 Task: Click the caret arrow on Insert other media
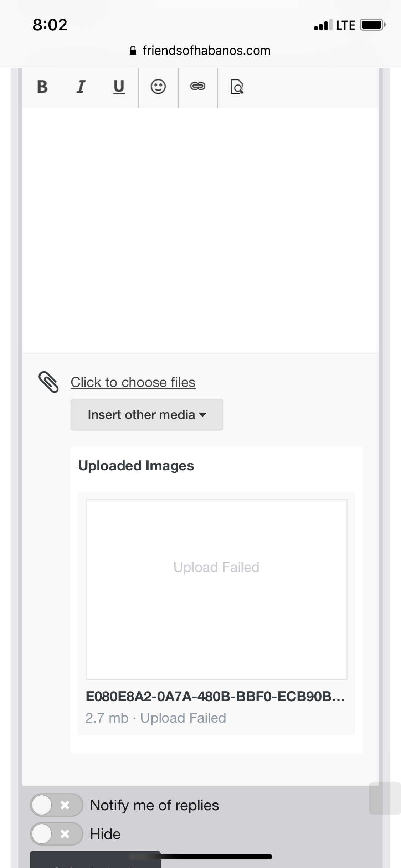tap(202, 415)
